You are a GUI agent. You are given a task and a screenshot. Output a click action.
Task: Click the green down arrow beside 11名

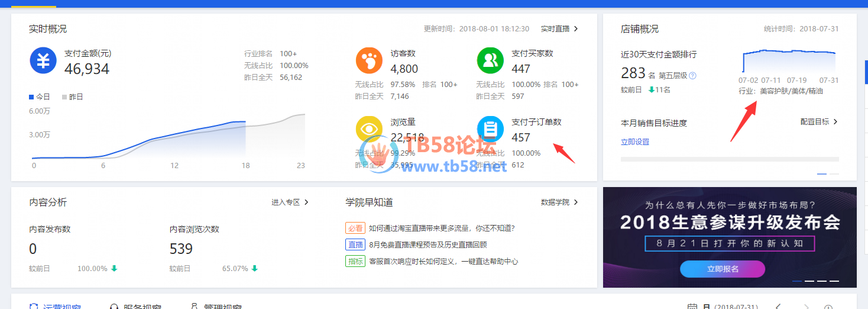pyautogui.click(x=651, y=90)
